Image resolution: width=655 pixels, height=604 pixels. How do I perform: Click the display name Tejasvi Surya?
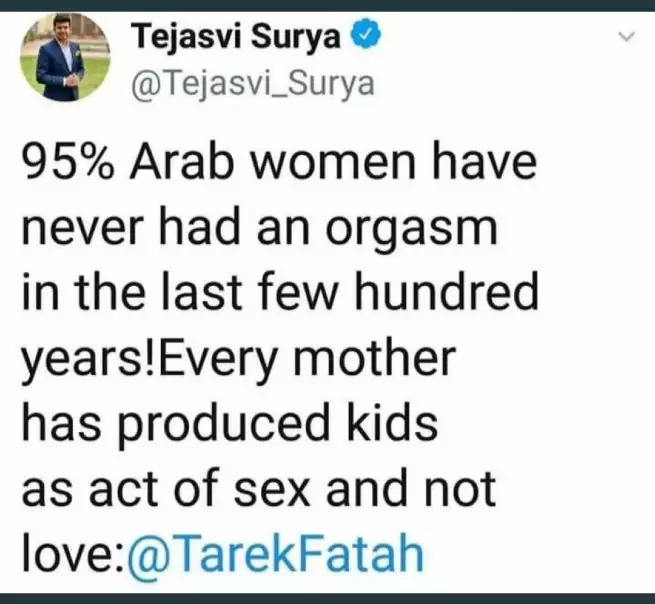(x=236, y=36)
